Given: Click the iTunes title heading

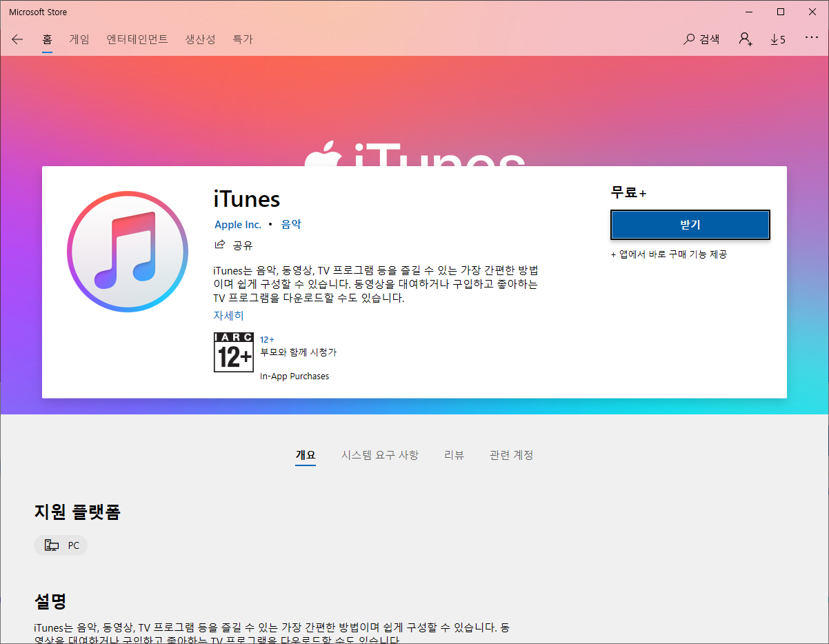Looking at the screenshot, I should [247, 199].
